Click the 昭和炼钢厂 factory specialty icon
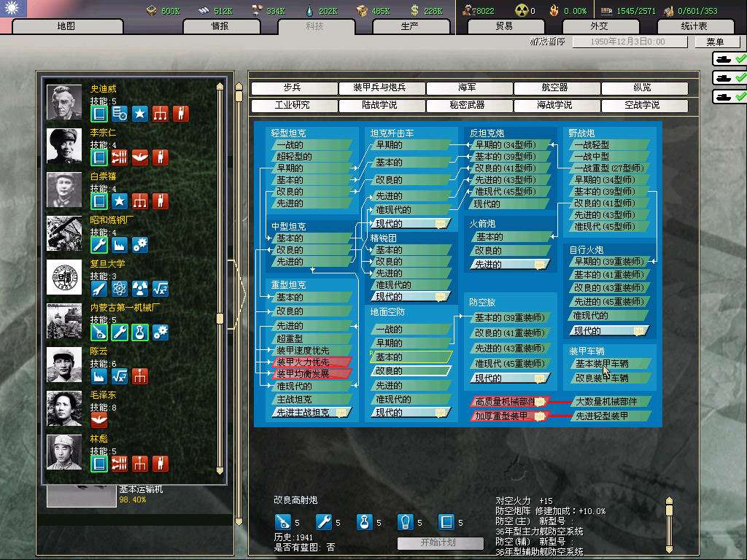The width and height of the screenshot is (747, 560). [x=120, y=245]
